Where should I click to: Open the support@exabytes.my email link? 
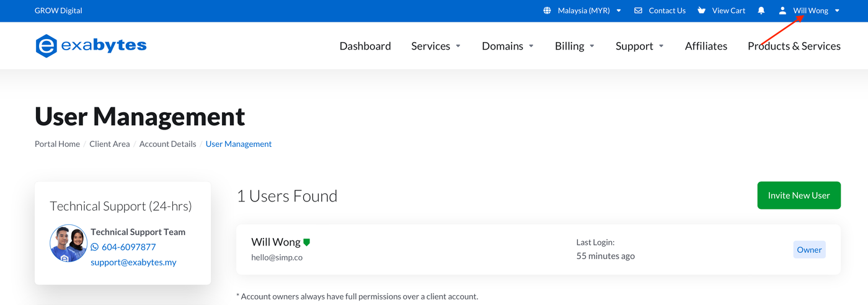click(133, 262)
